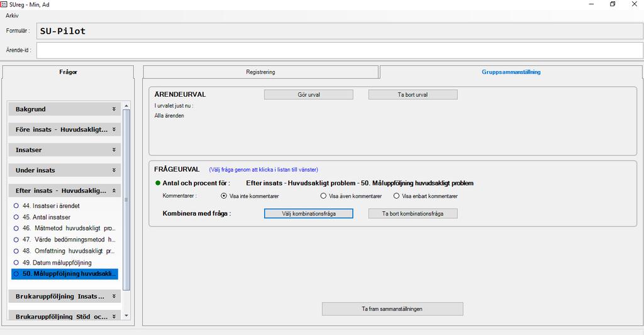Screen dimensions: 644x335
Task: Expand the Bakgrund section
Action: tap(65, 109)
